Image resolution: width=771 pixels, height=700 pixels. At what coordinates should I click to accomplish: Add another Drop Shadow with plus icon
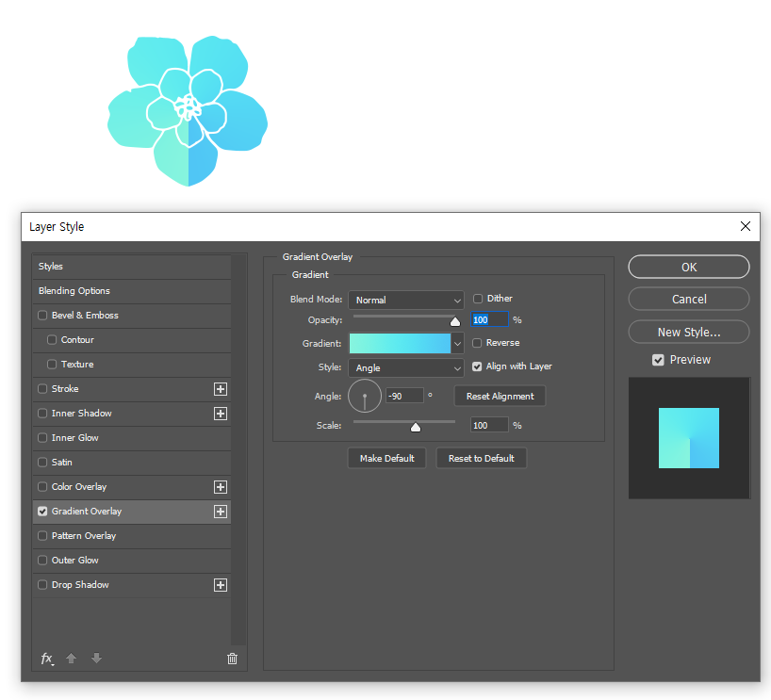click(x=221, y=585)
